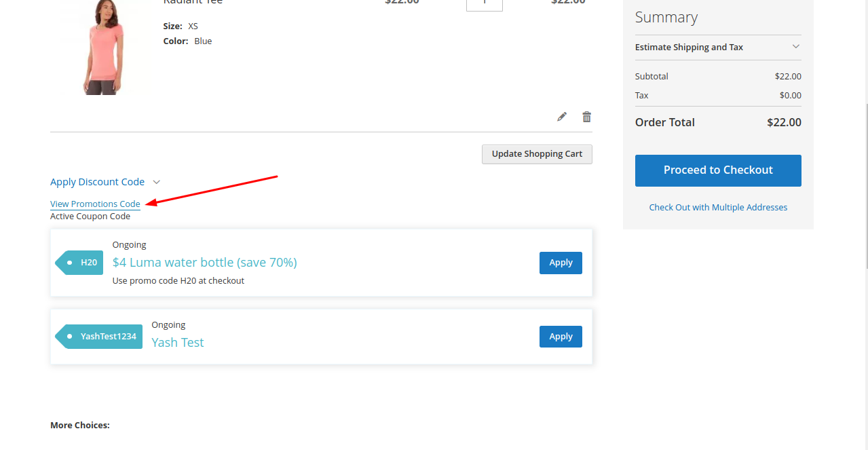Click Proceed to Checkout
Viewport: 868px width, 450px height.
[718, 170]
